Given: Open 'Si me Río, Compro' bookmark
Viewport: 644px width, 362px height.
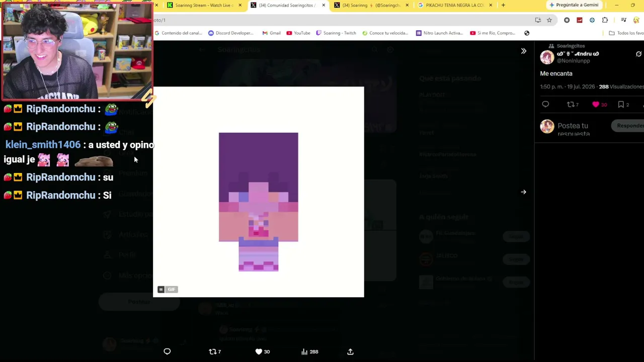Looking at the screenshot, I should pyautogui.click(x=493, y=33).
